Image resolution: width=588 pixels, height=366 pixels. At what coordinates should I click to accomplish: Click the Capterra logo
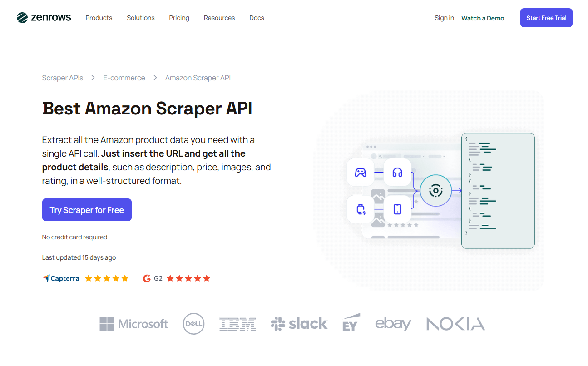coord(61,278)
